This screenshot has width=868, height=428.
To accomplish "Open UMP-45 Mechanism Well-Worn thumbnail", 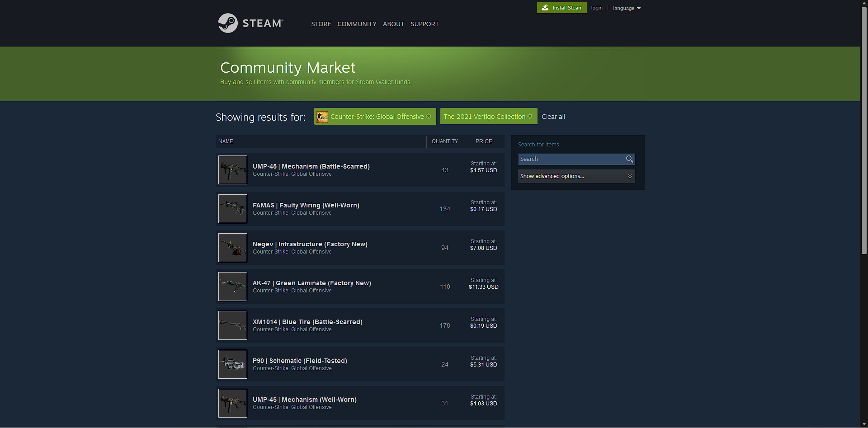I will coord(233,403).
